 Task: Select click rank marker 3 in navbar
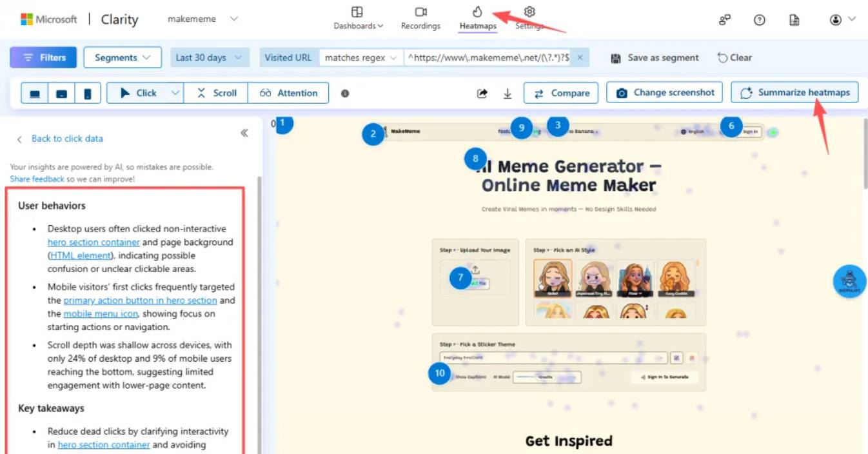(558, 125)
